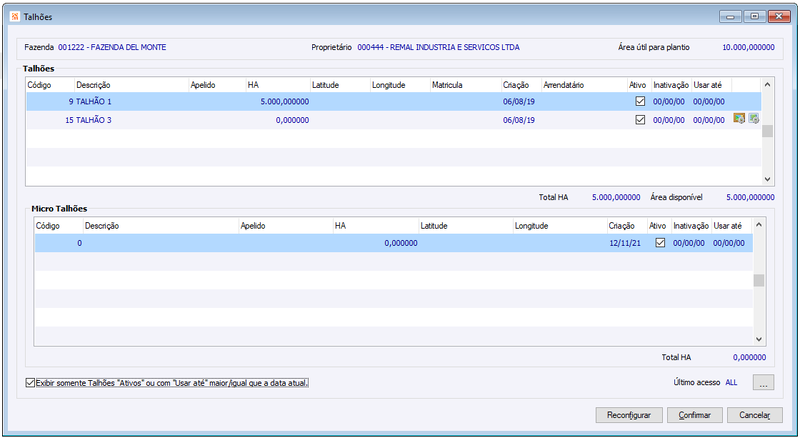Click HA value 0,000000 of TALHÃO 3
This screenshot has width=800, height=438.
point(292,120)
